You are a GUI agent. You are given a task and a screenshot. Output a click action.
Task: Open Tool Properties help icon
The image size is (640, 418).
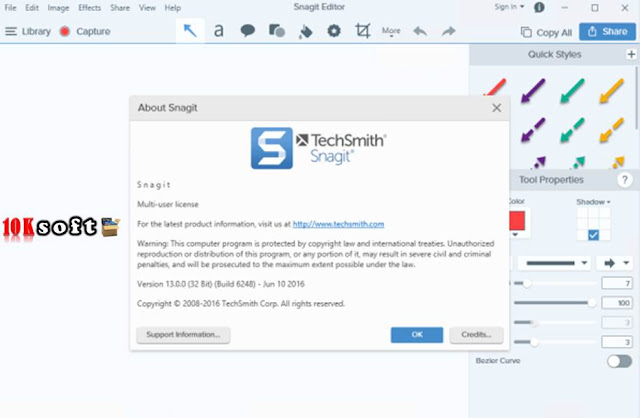click(624, 180)
